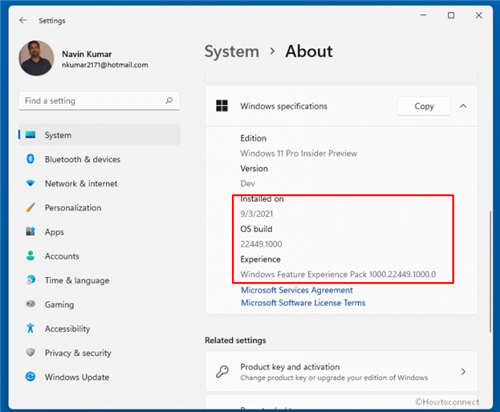Click the Gaming controller icon
The height and width of the screenshot is (412, 500).
coord(30,304)
